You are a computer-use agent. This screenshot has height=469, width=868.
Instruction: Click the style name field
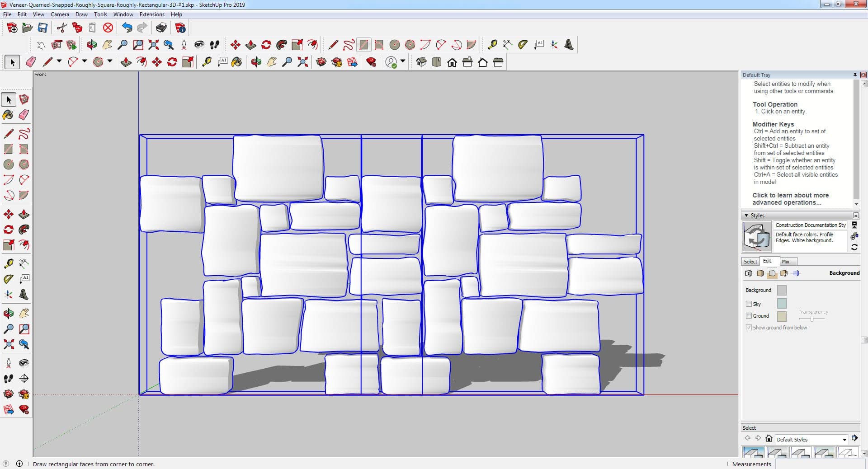click(x=810, y=225)
